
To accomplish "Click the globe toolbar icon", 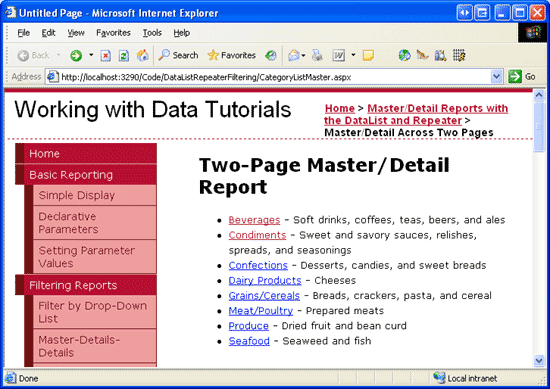I will [x=404, y=55].
